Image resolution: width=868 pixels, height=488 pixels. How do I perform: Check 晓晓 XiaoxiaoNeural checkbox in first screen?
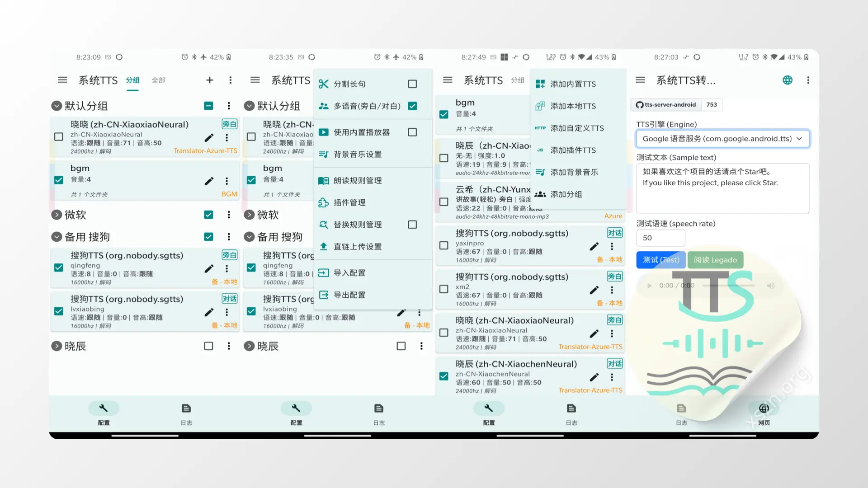pyautogui.click(x=59, y=136)
